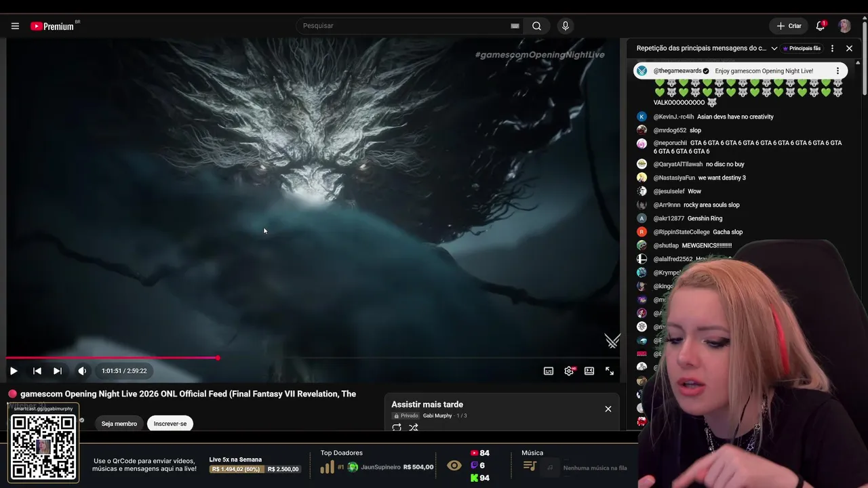Click the Twitch viewer count icon
The height and width of the screenshot is (488, 868).
[474, 466]
